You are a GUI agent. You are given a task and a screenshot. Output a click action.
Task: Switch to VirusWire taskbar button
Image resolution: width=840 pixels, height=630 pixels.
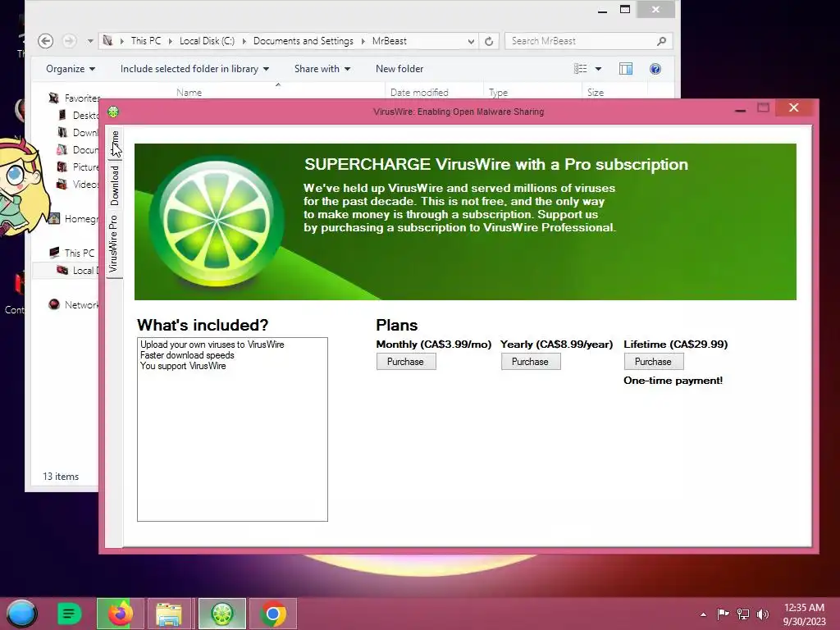(221, 614)
